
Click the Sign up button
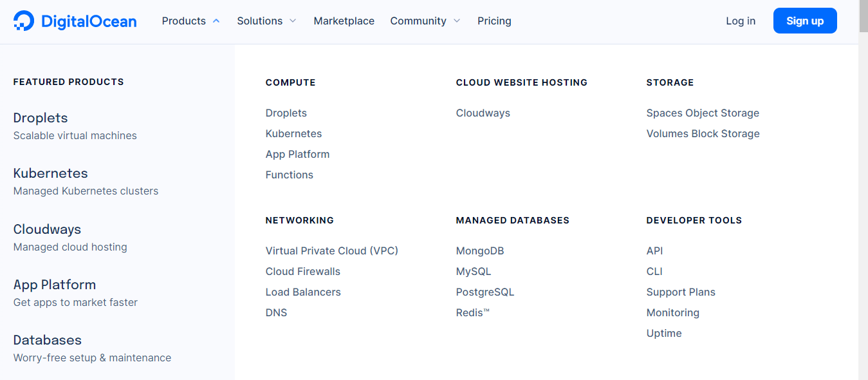tap(805, 21)
